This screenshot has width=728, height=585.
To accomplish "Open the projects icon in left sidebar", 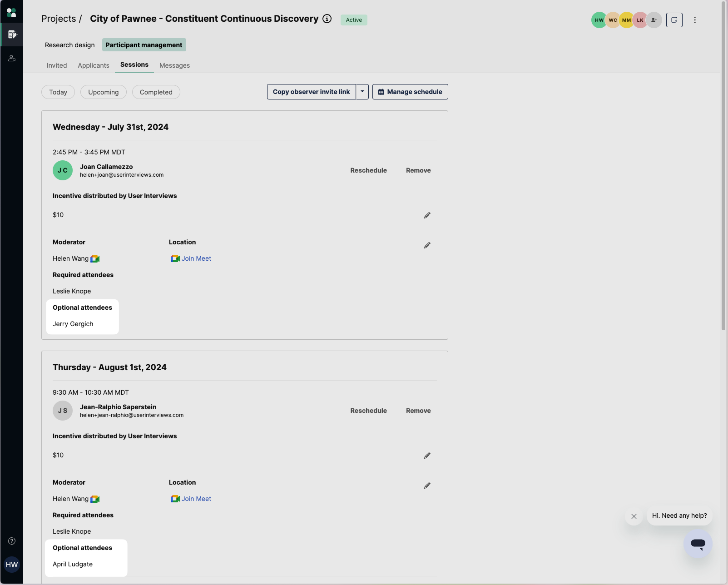I will click(x=12, y=34).
